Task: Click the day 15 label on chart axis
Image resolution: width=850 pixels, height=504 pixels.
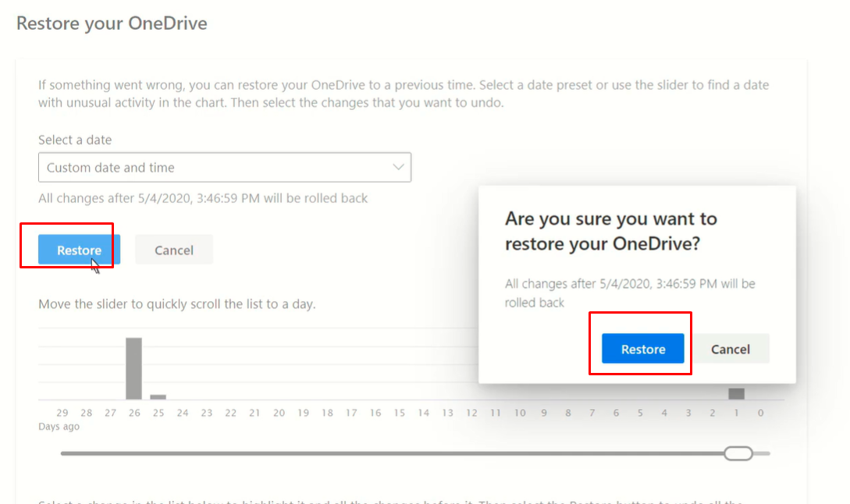Action: [400, 413]
